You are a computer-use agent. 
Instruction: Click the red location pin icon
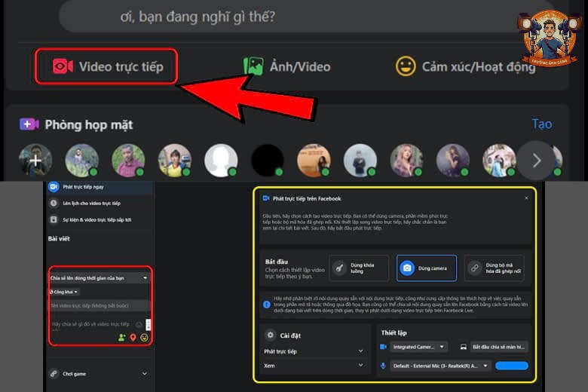point(133,338)
